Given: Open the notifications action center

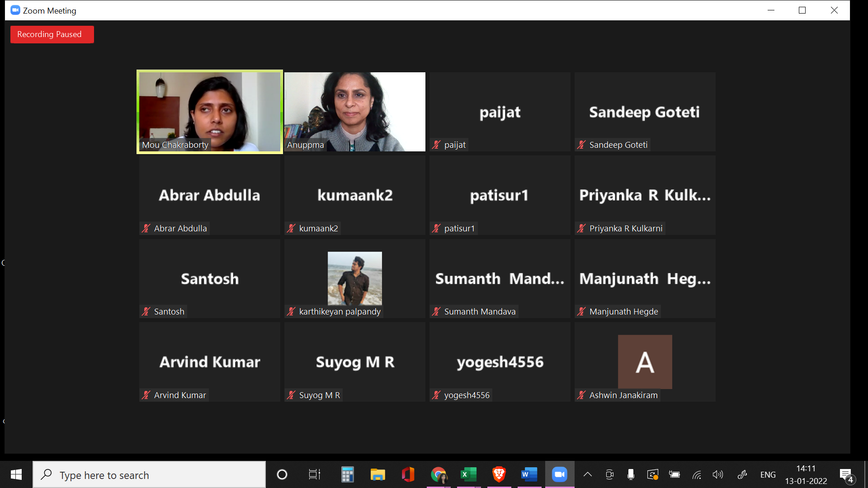Looking at the screenshot, I should click(846, 475).
